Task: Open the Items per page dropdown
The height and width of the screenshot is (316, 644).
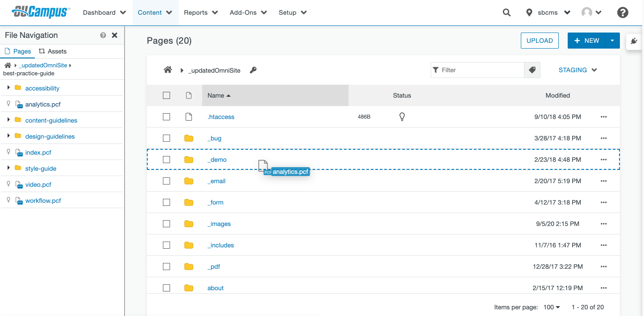Action: click(552, 307)
